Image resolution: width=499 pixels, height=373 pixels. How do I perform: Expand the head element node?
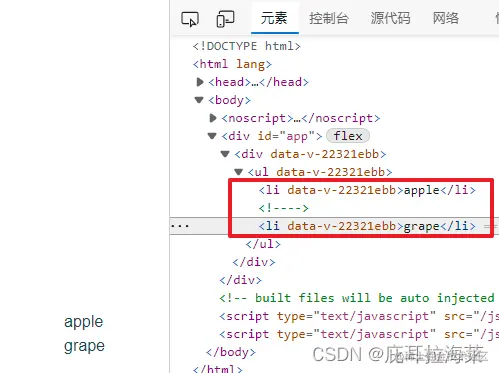[x=200, y=82]
